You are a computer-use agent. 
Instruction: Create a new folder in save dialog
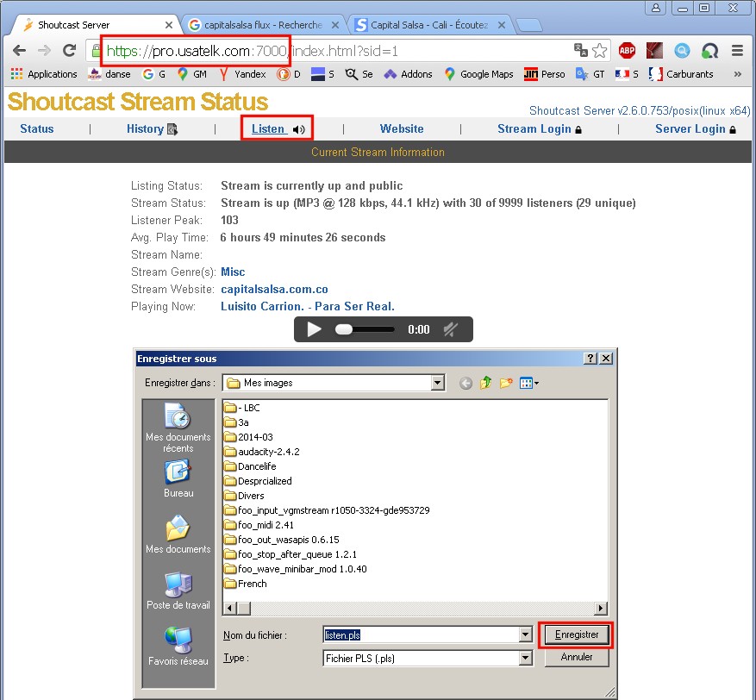coord(506,384)
